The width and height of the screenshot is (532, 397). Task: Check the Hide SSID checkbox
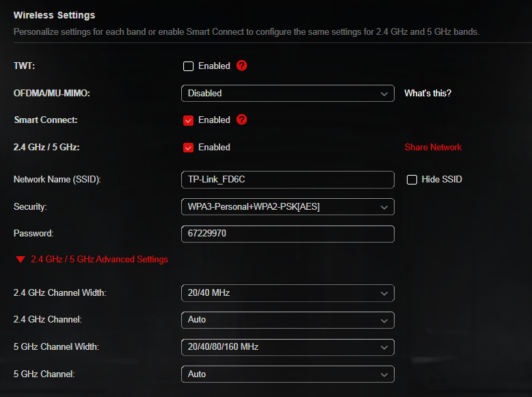tap(412, 180)
